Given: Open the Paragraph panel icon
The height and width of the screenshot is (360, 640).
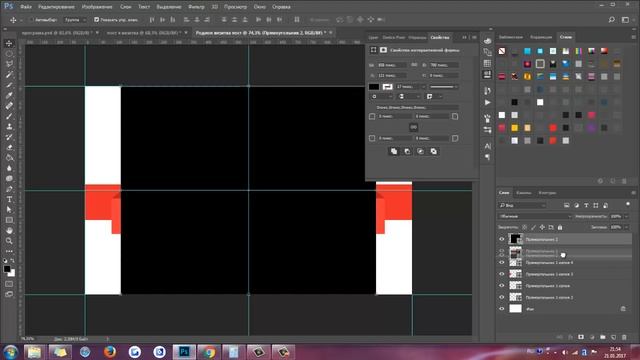Looking at the screenshot, I should [x=487, y=157].
